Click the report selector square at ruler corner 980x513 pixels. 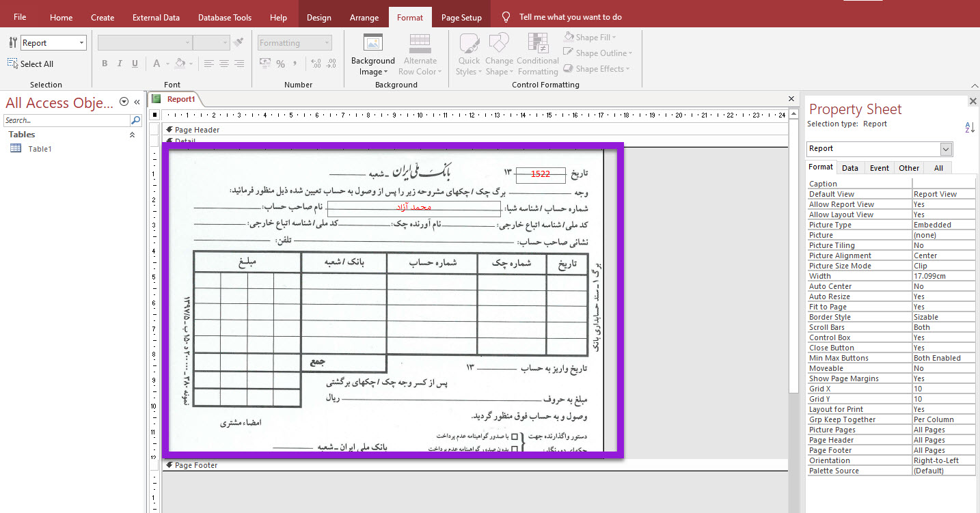155,115
